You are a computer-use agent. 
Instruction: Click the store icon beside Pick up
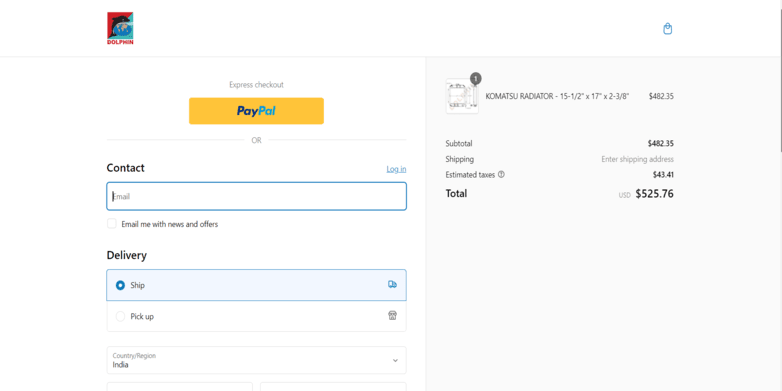click(392, 315)
